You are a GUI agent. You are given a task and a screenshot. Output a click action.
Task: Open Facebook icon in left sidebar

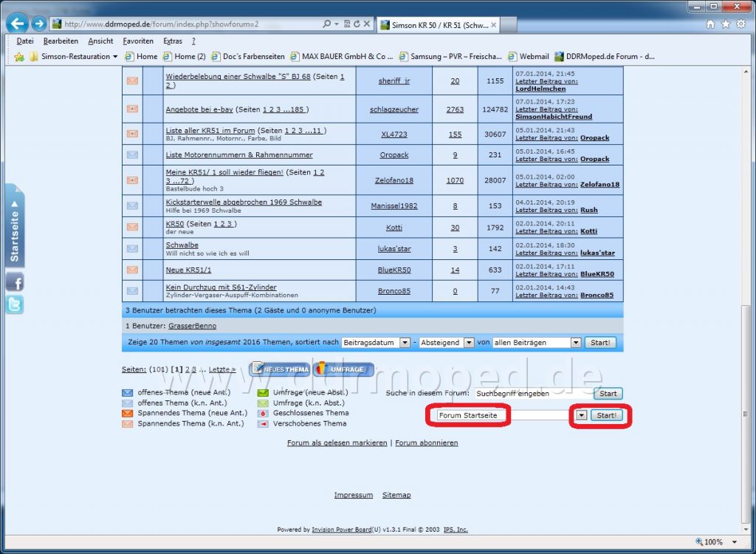(x=15, y=282)
